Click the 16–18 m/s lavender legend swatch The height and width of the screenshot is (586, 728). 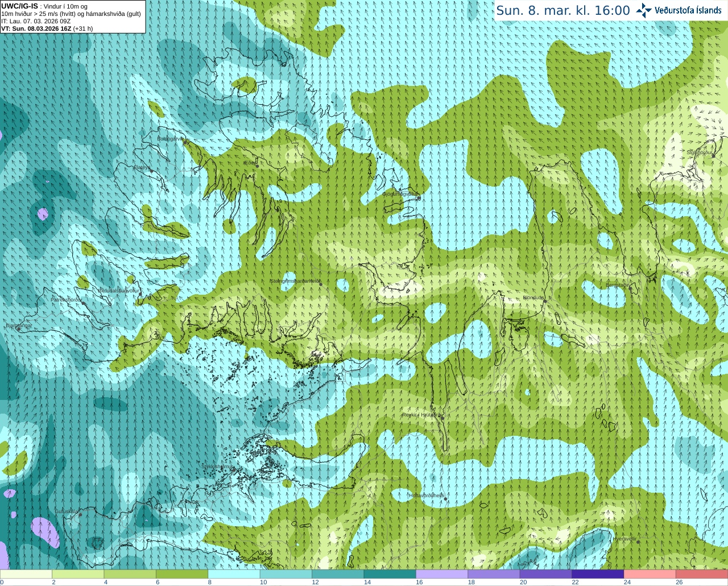442,574
